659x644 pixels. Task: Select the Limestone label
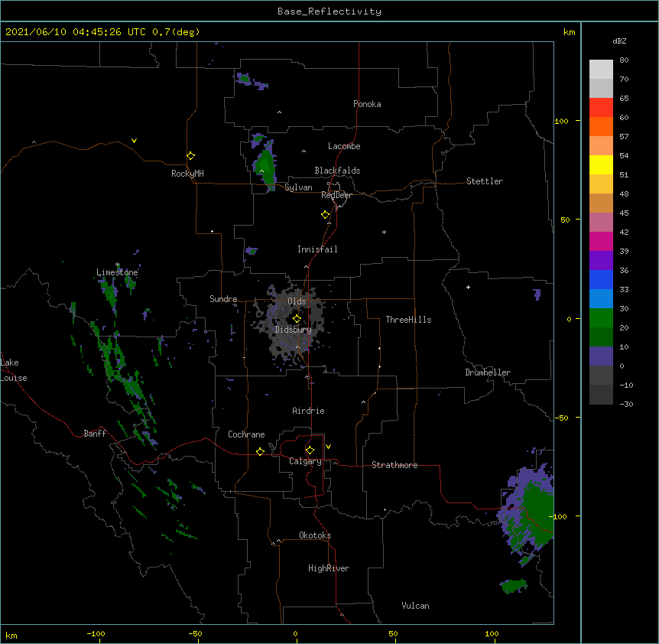pos(117,272)
